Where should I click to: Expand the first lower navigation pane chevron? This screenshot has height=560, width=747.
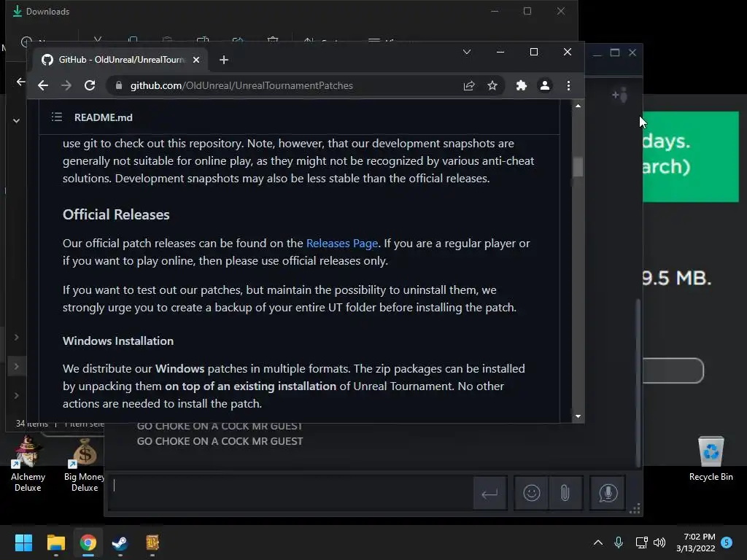(x=16, y=337)
